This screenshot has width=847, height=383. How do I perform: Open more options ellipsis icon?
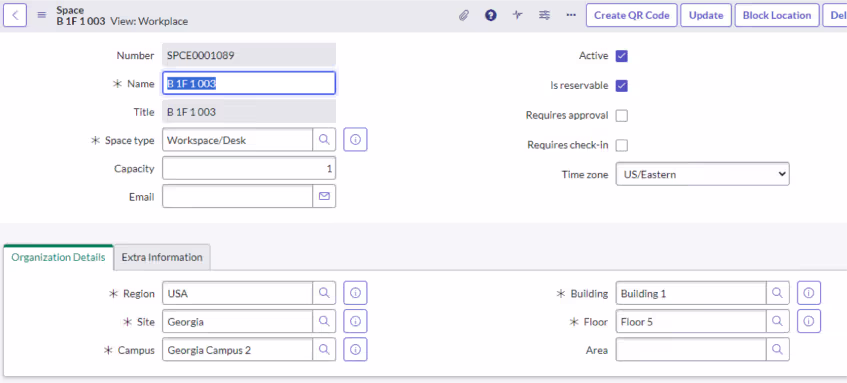(571, 15)
